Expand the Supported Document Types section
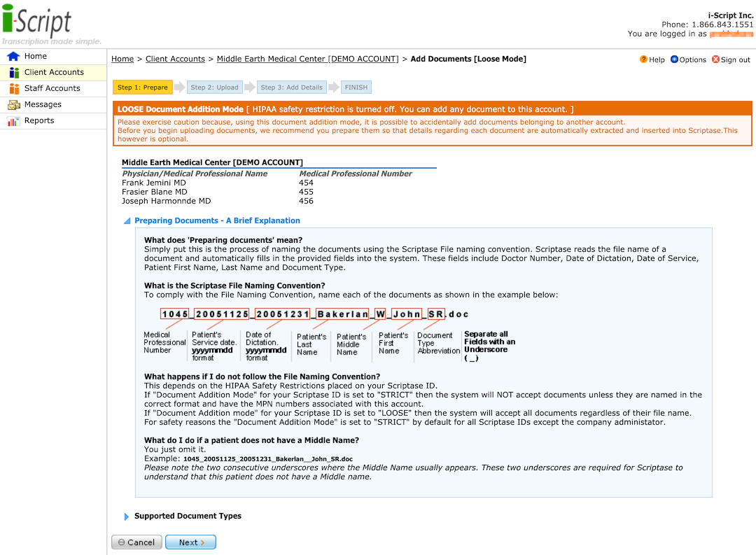The width and height of the screenshot is (756, 555). click(126, 516)
